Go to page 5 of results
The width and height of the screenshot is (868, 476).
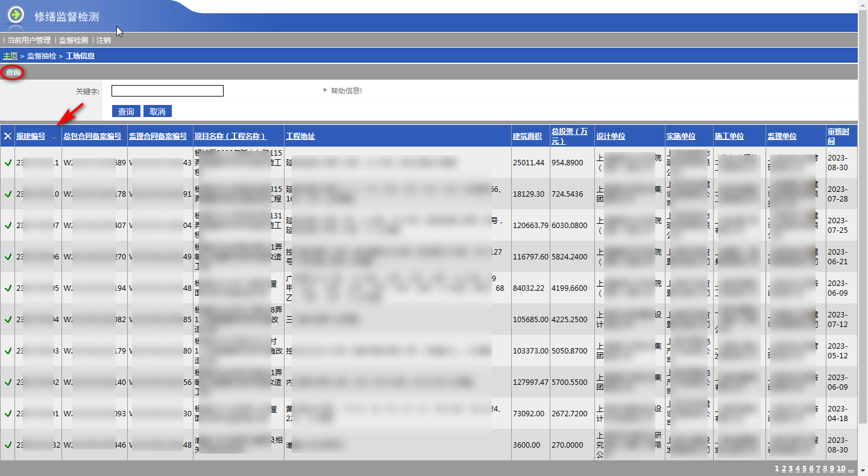click(804, 469)
